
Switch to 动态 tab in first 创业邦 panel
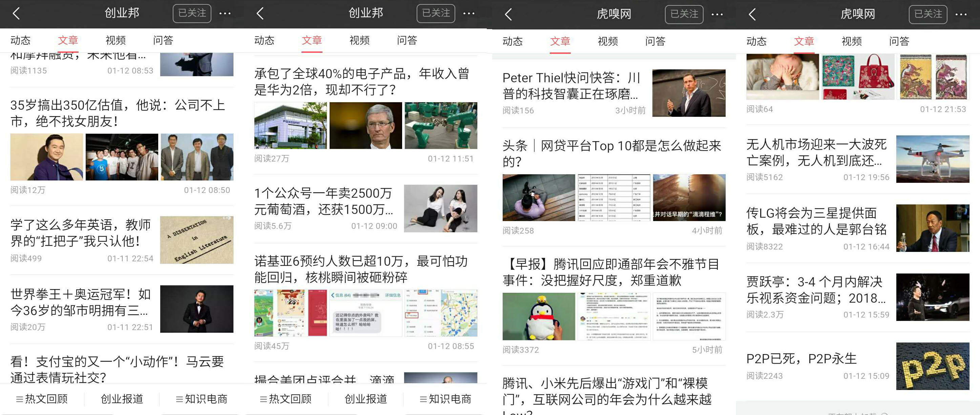20,40
